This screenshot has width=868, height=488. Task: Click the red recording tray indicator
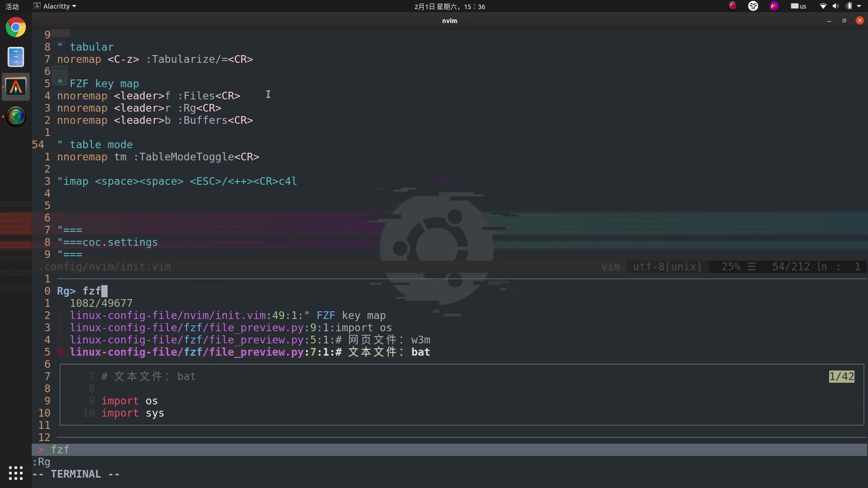(732, 6)
